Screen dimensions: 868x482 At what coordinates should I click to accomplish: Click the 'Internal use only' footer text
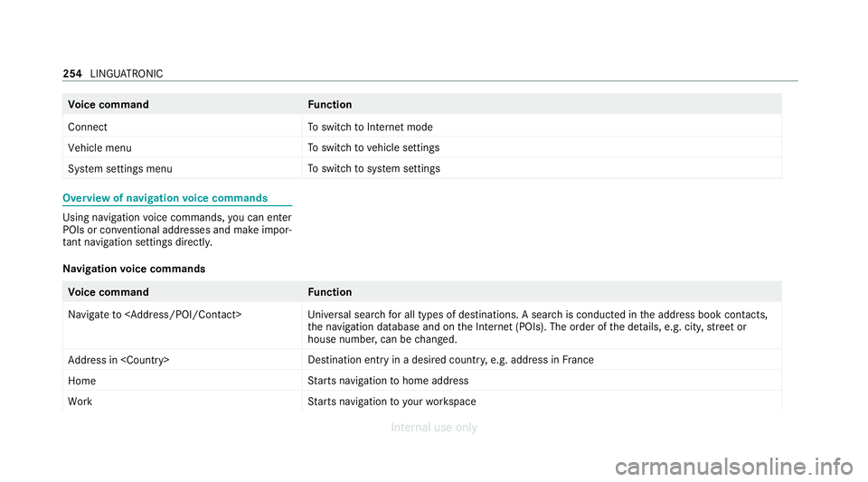tap(434, 427)
